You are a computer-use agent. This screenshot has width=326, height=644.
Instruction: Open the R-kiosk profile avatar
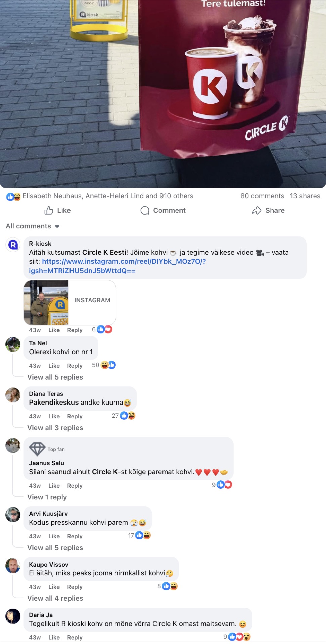[x=13, y=245]
